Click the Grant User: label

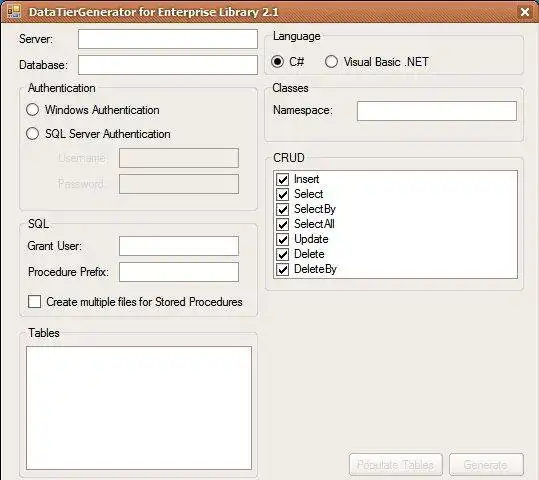[55, 246]
